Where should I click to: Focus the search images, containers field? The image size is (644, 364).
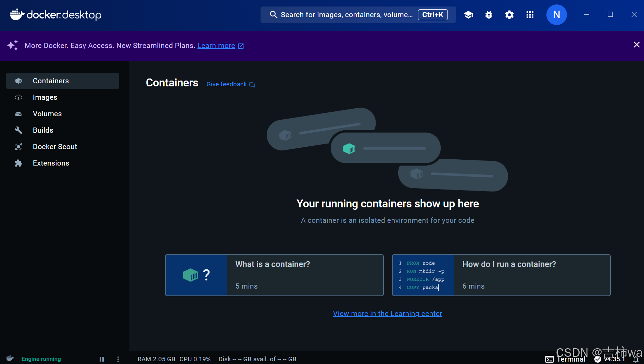358,15
